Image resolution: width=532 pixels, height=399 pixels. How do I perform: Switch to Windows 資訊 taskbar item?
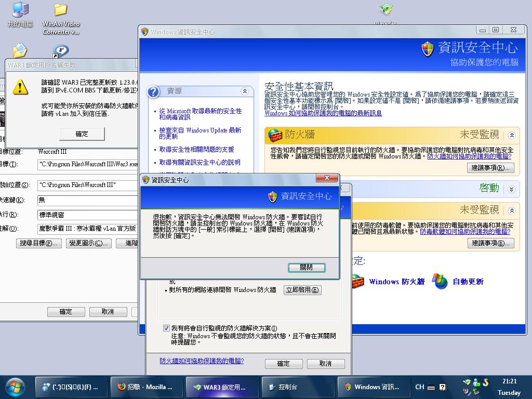click(374, 387)
